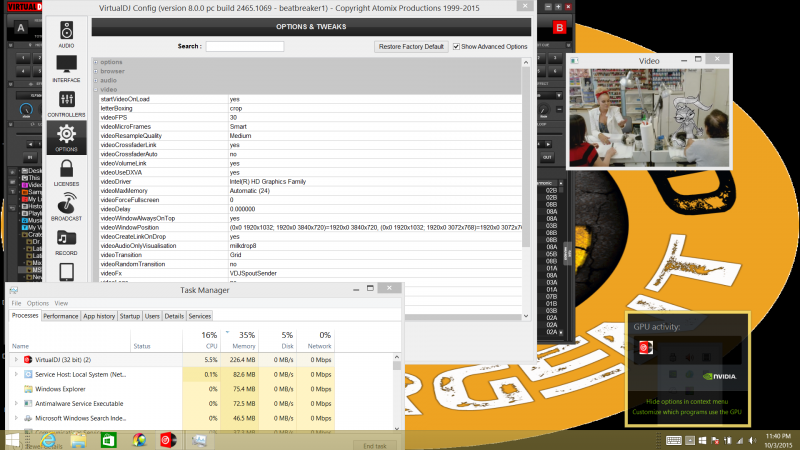
Task: Sort processes by Disk column
Action: click(278, 340)
